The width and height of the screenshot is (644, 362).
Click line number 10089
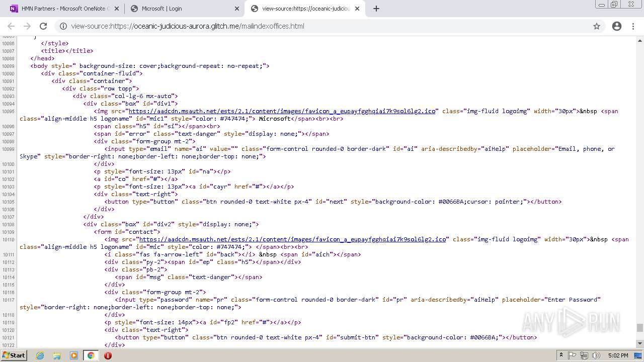(8, 66)
